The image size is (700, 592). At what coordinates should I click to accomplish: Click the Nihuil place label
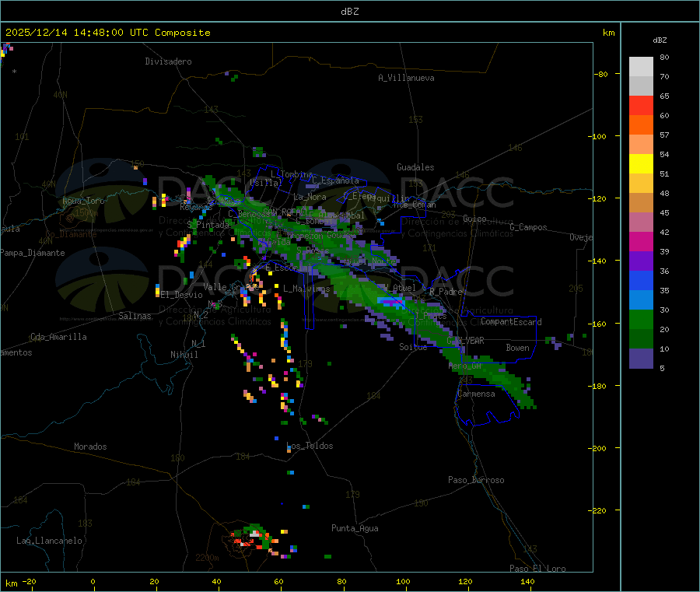pos(184,355)
